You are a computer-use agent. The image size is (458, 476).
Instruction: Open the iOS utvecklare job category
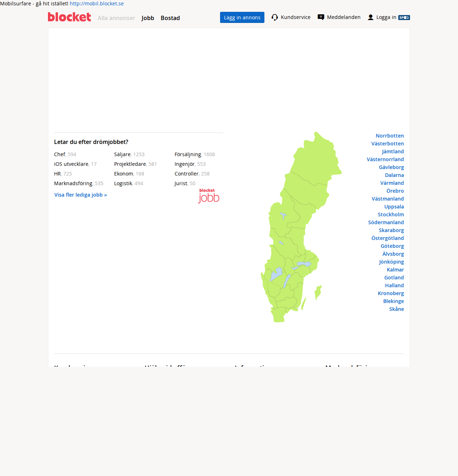[x=71, y=164]
